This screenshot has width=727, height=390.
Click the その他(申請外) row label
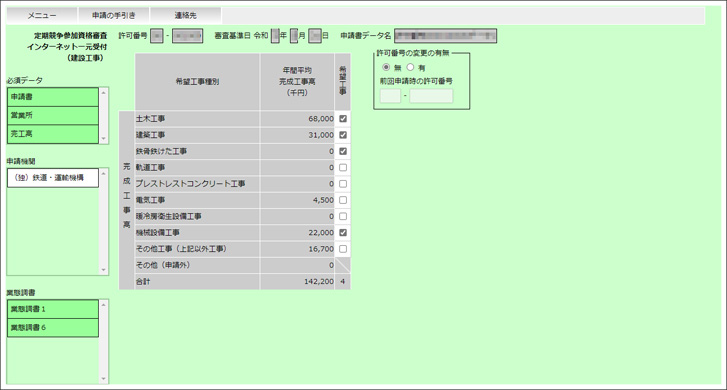[x=163, y=265]
